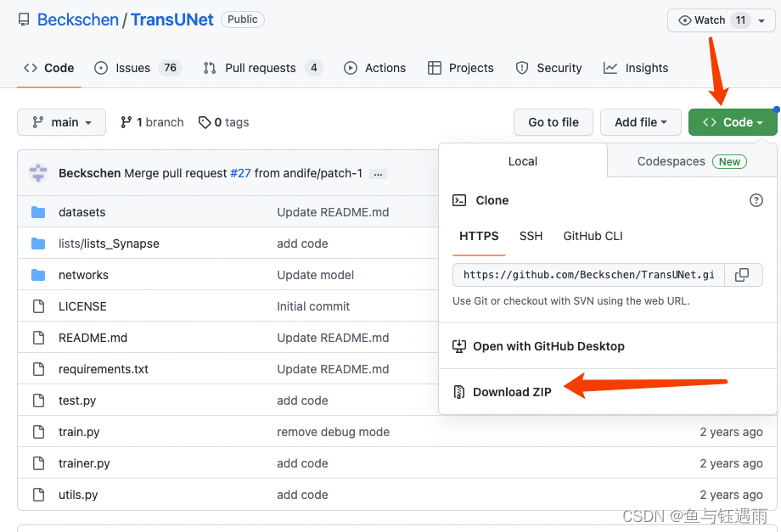Select the HTTPS clone URL field

[586, 274]
